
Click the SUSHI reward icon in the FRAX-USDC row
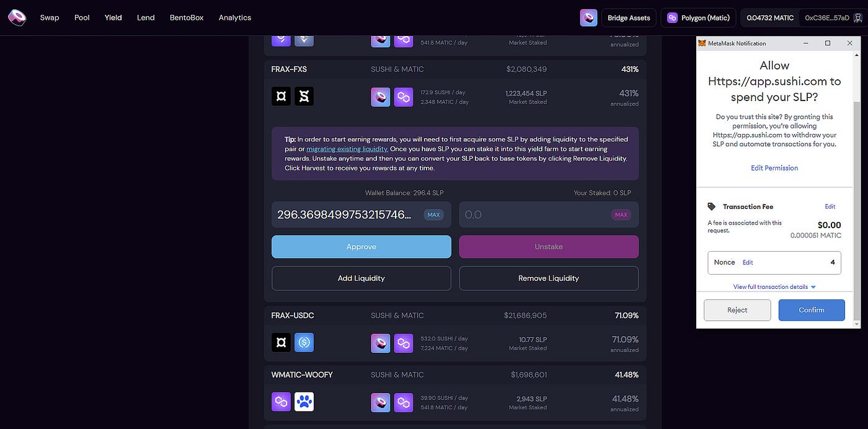(381, 343)
